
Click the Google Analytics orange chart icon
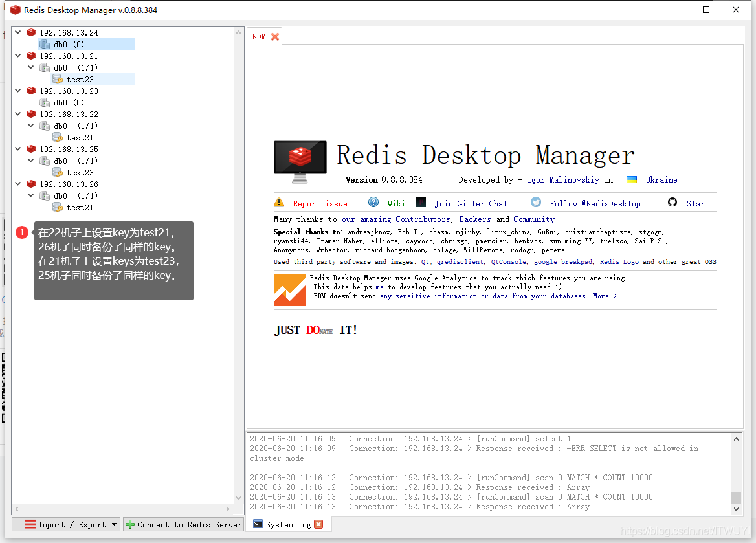coord(290,290)
